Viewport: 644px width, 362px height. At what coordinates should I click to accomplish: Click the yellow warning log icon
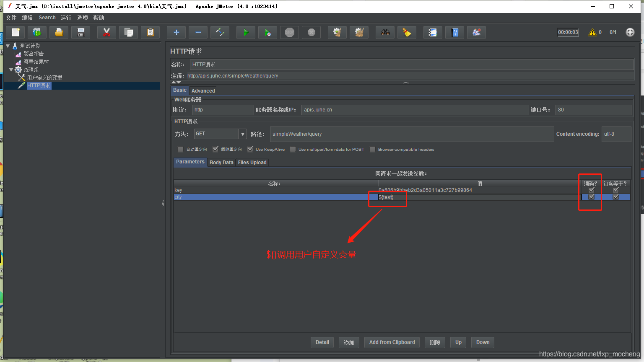click(592, 32)
